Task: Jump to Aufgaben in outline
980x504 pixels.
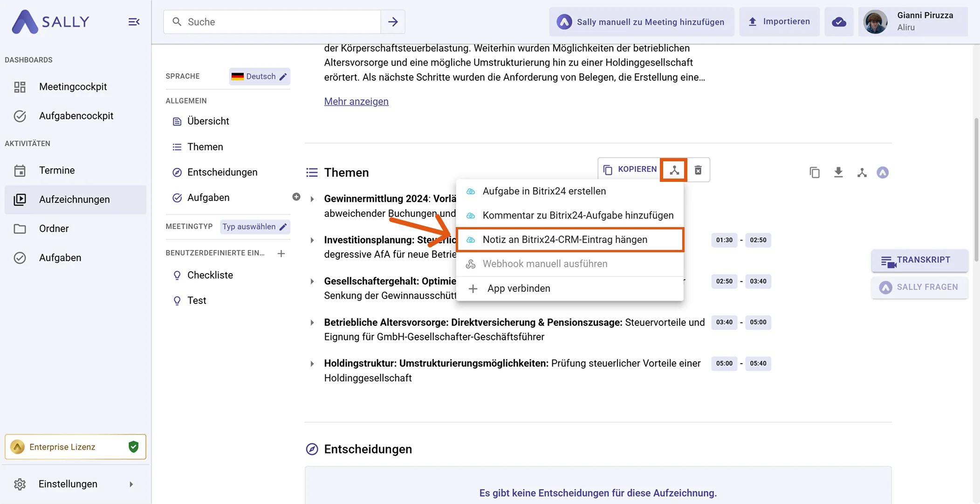Action: [208, 198]
